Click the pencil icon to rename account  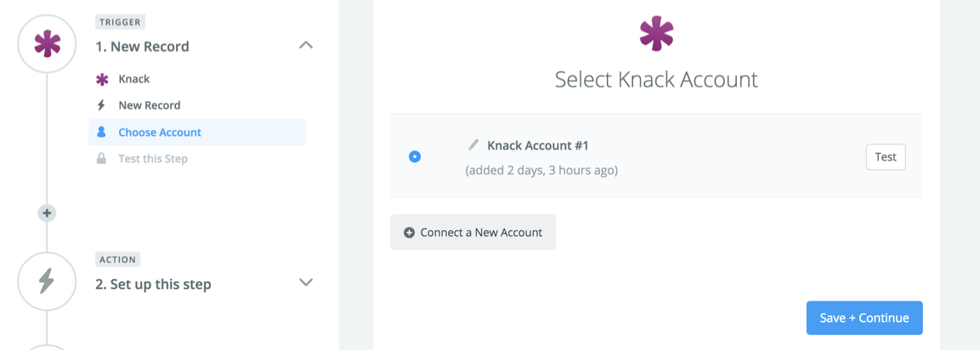tap(473, 145)
